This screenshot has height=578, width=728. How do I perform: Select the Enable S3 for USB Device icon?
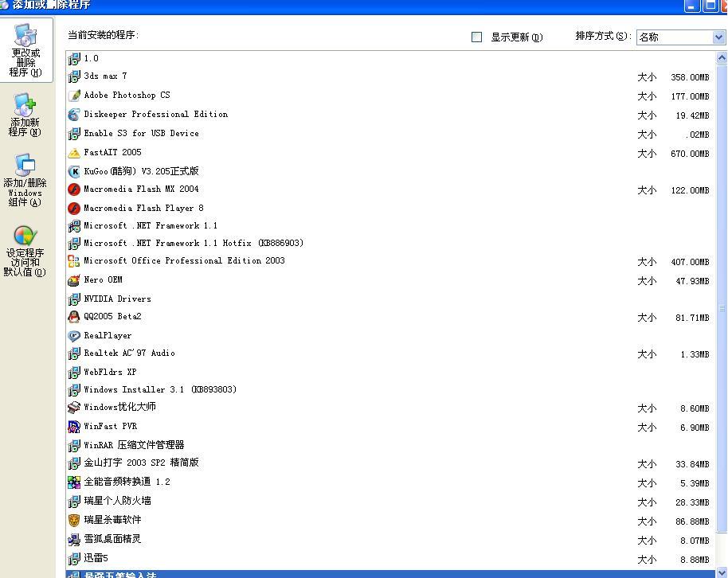click(74, 134)
